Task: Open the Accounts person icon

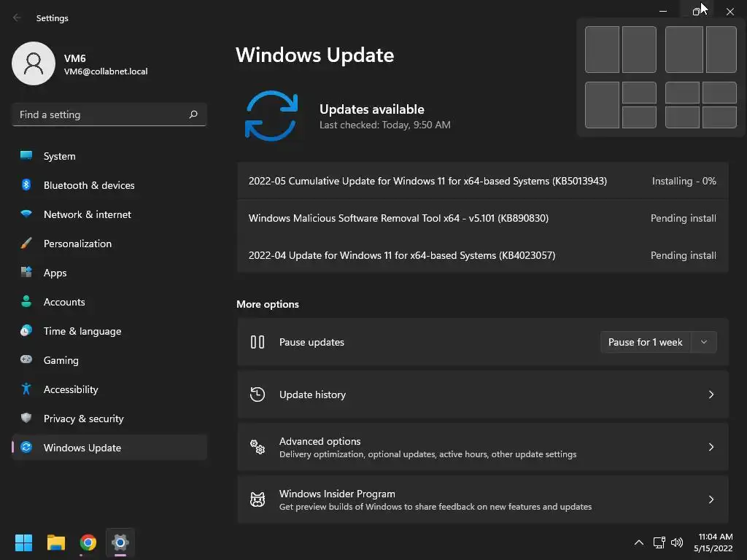Action: (26, 301)
